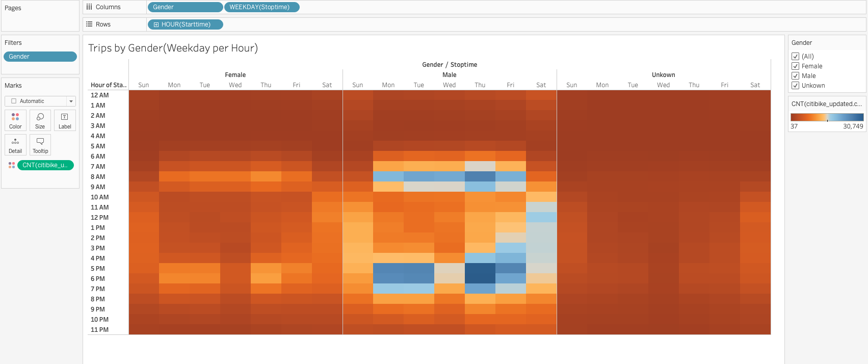868x364 pixels.
Task: Click color icon beside CNT(citibike) pill
Action: pos(12,165)
